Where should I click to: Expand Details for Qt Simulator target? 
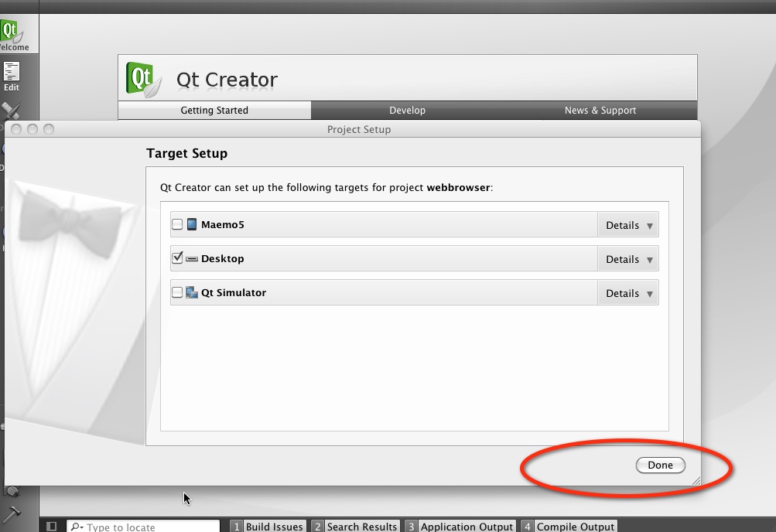pyautogui.click(x=628, y=293)
